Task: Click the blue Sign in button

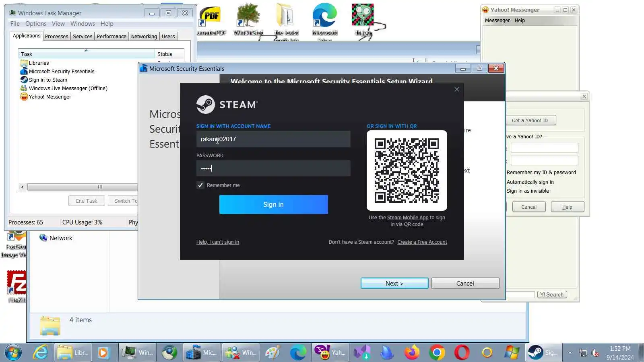Action: 274,204
